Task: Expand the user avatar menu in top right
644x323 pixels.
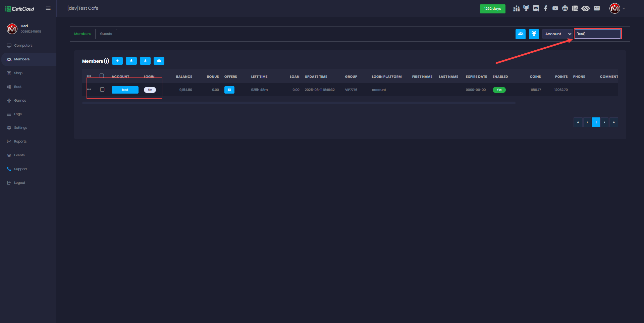Action: click(x=617, y=8)
